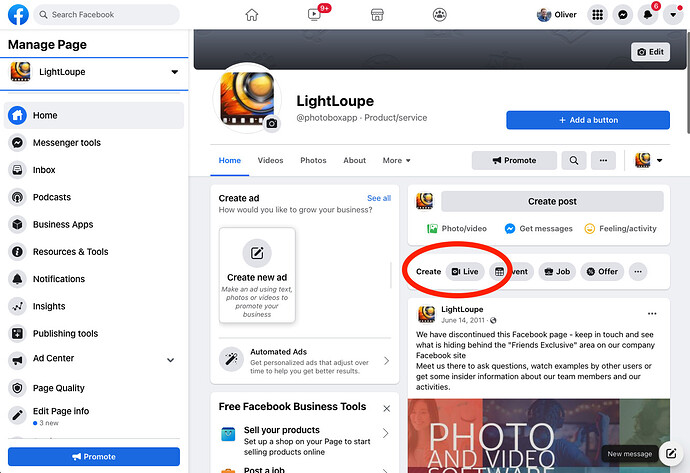Click the Publishing tools icon in sidebar
This screenshot has height=473, width=690.
(x=17, y=334)
